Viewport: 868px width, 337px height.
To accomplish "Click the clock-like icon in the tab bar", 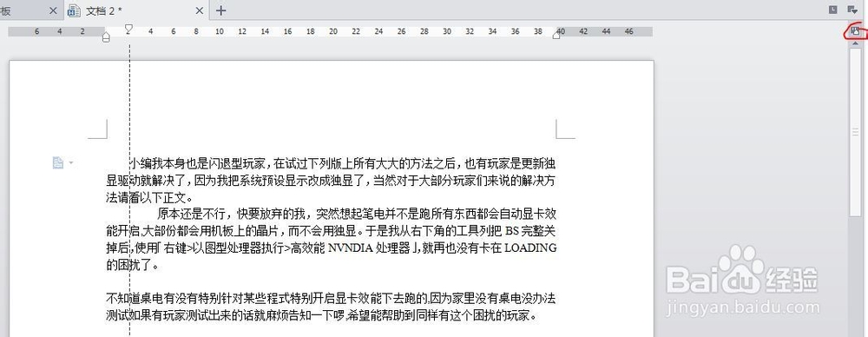I will (833, 10).
